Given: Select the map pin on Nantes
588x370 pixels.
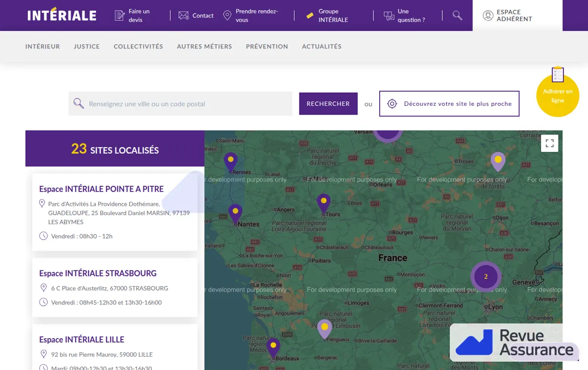Looking at the screenshot, I should pos(235,214).
